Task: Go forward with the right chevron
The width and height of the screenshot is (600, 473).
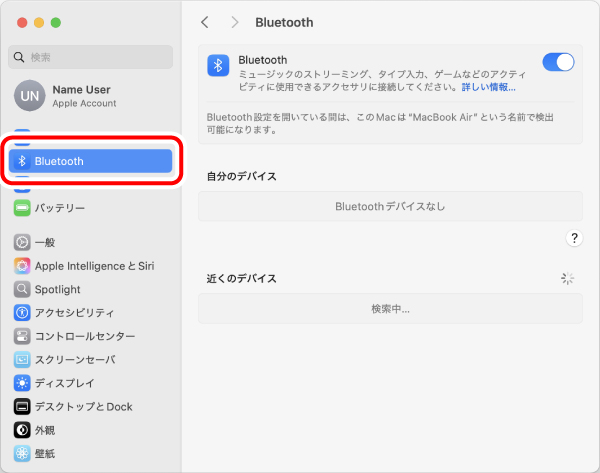Action: (235, 22)
